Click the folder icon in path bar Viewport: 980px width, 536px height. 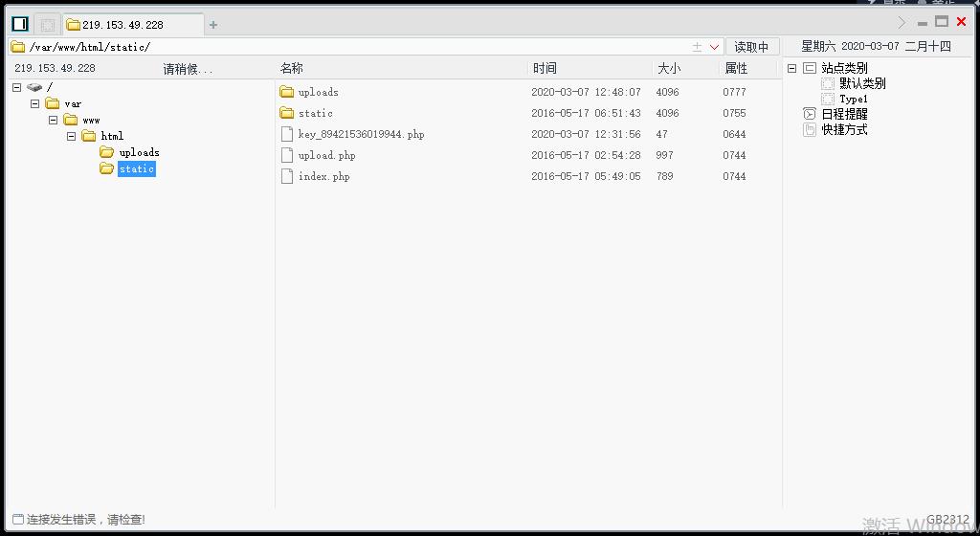(18, 47)
